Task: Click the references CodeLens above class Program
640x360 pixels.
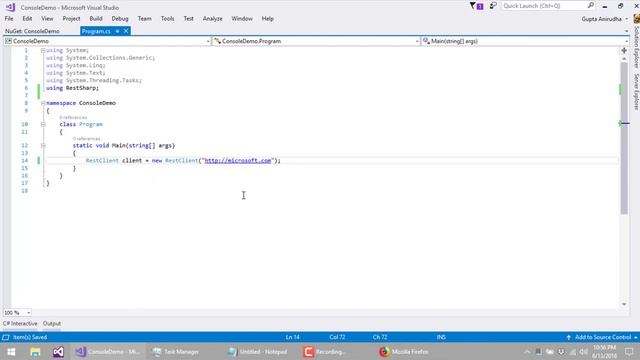Action: [x=73, y=118]
